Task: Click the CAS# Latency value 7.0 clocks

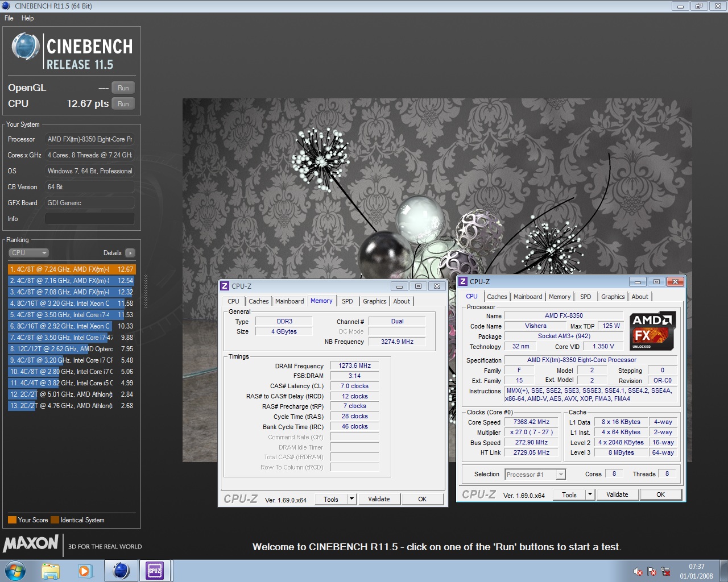Action: 354,386
